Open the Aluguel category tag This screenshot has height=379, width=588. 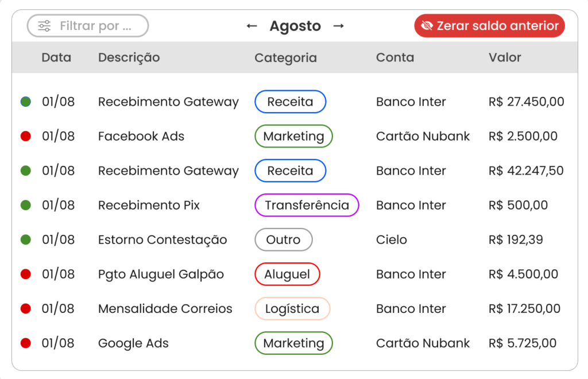pyautogui.click(x=287, y=274)
